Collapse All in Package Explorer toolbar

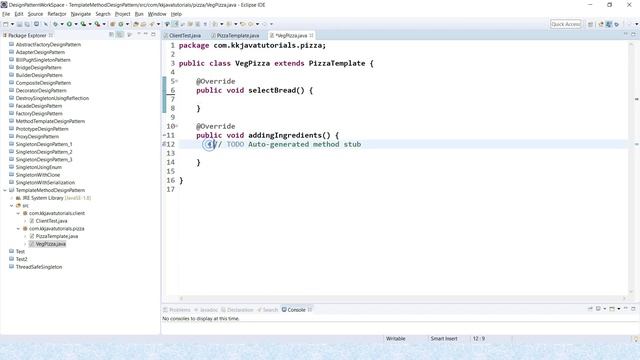click(111, 35)
